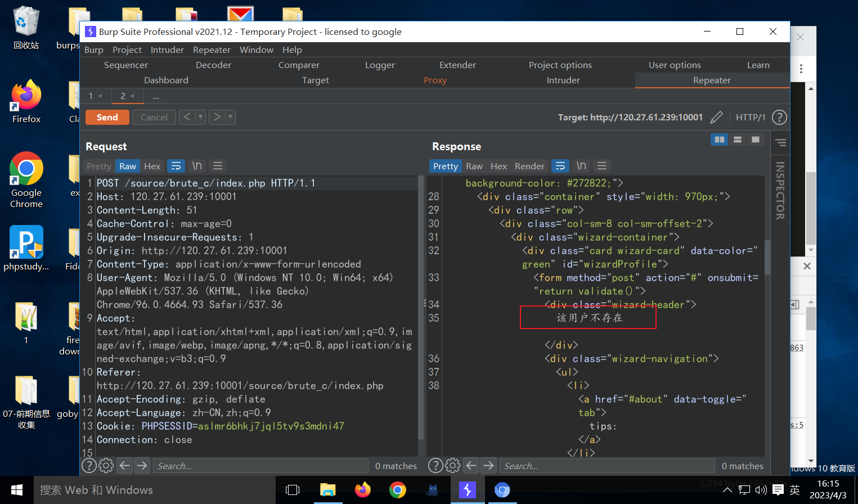
Task: Open Chrome from the taskbar
Action: (x=397, y=490)
